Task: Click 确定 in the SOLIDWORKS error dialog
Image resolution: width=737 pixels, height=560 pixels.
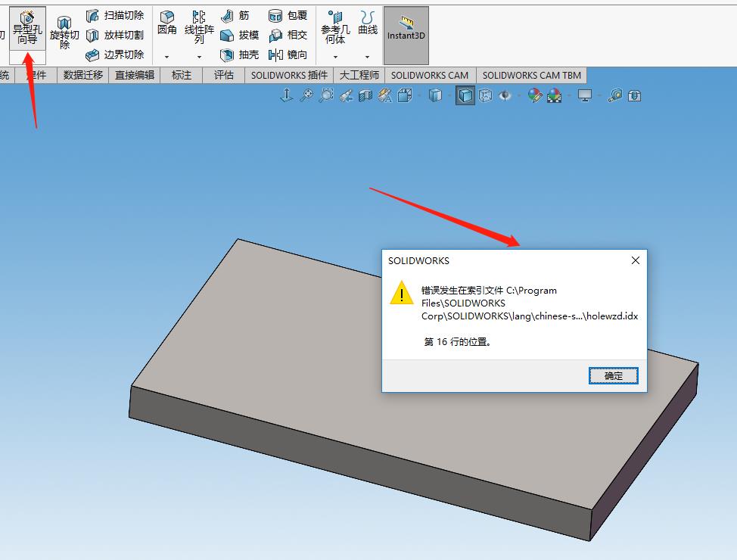Action: coord(614,375)
